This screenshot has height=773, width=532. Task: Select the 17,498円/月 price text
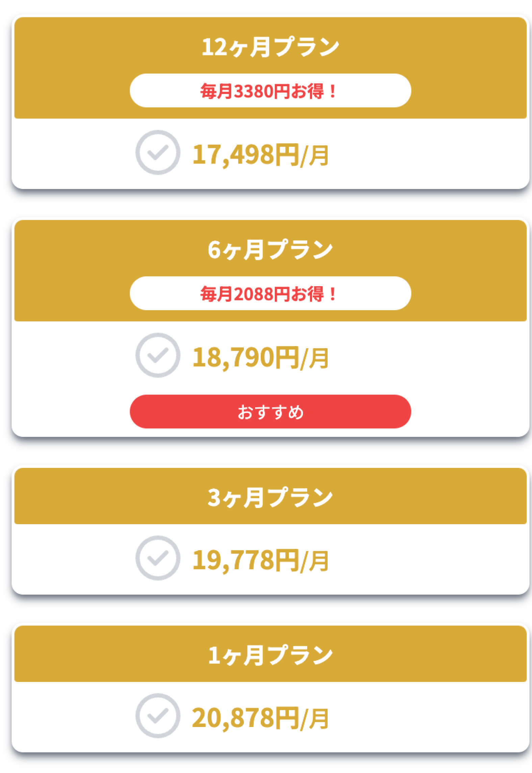(x=260, y=155)
